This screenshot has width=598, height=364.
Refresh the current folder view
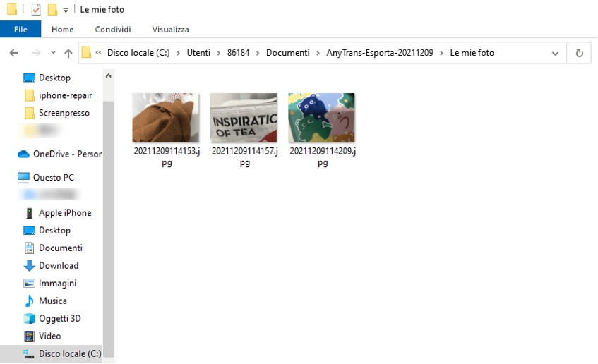tap(579, 53)
